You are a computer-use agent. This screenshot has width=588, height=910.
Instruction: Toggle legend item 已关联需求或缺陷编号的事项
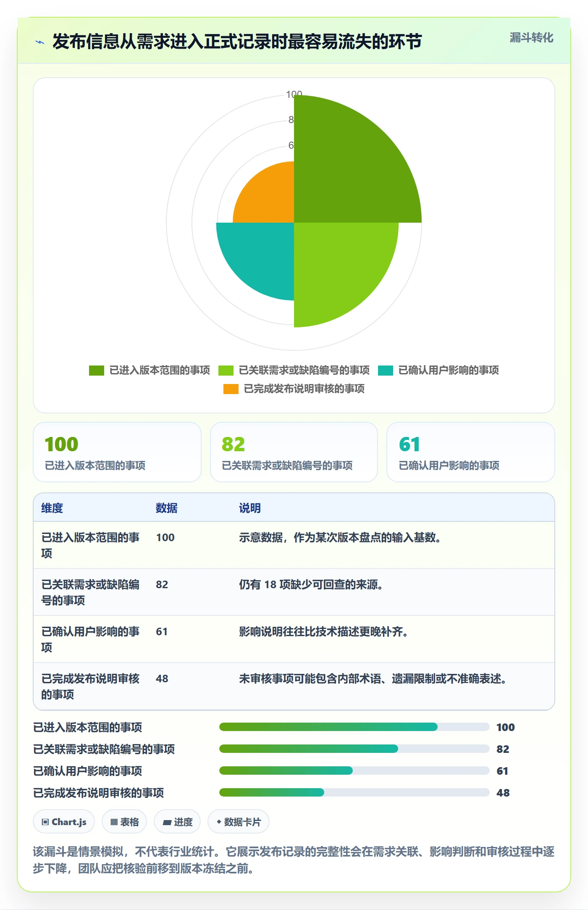[x=294, y=370]
